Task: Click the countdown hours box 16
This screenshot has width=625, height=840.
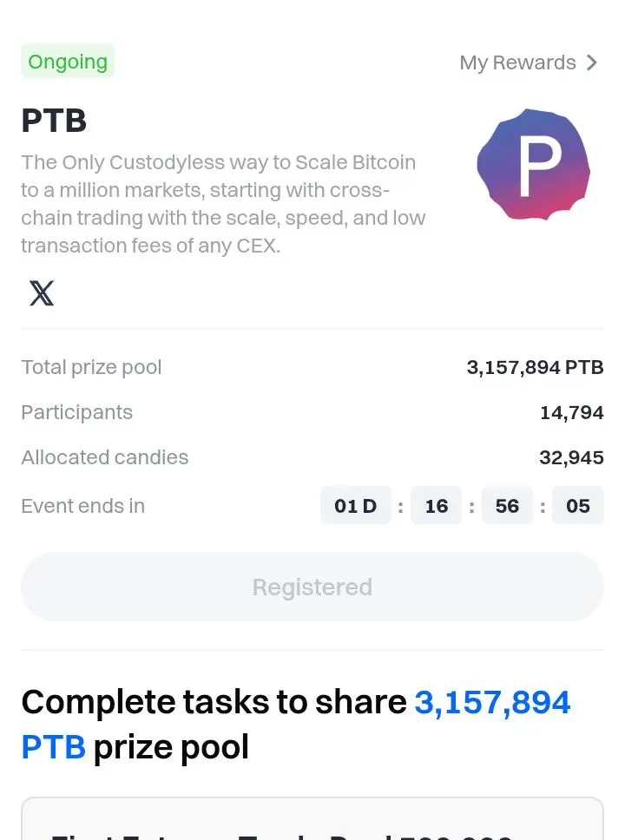Action: click(x=437, y=505)
